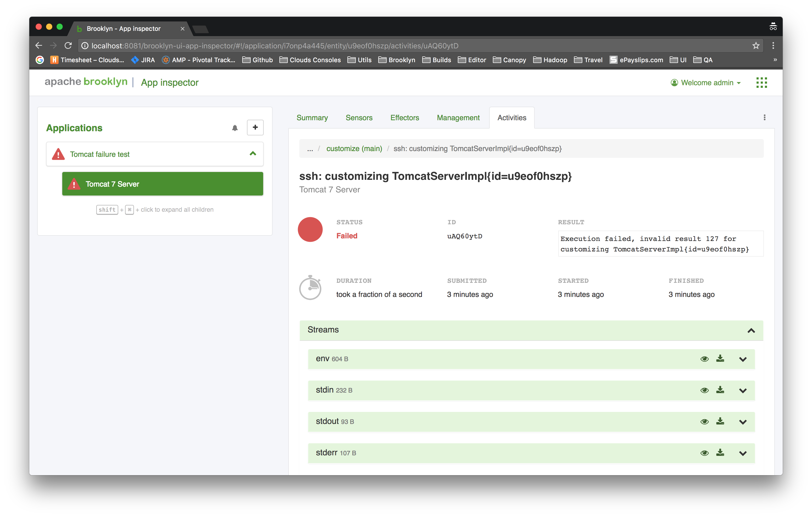Switch to the Effectors tab
This screenshot has width=812, height=517.
(404, 118)
